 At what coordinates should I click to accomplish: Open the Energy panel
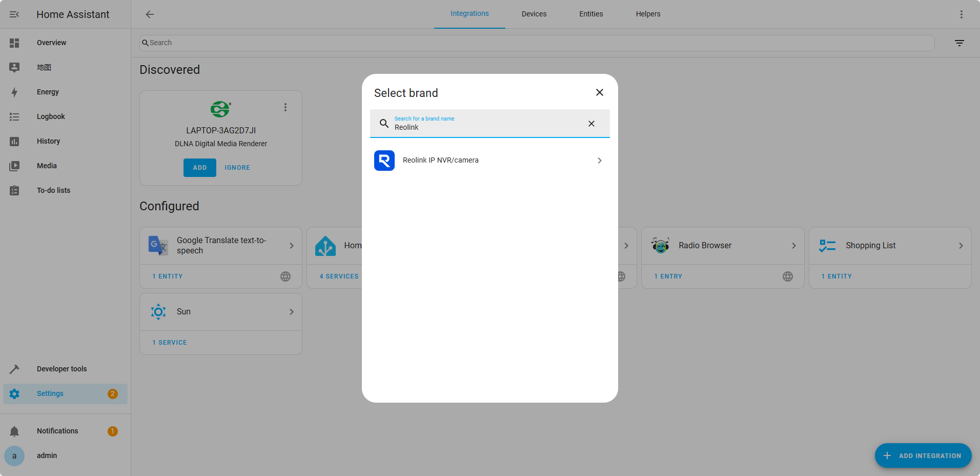(65, 92)
